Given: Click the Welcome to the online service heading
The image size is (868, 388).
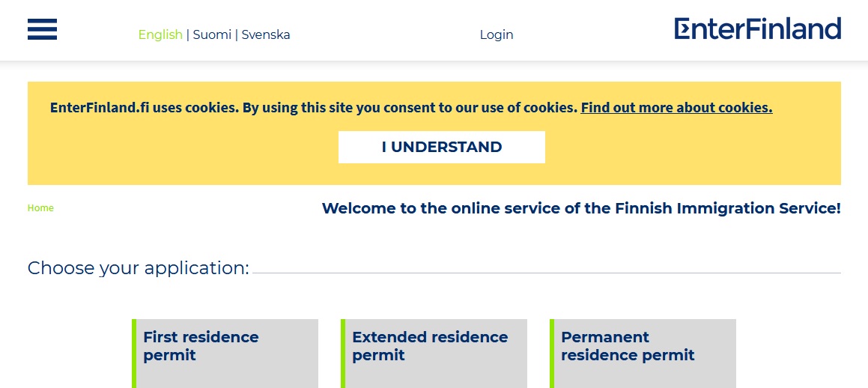Looking at the screenshot, I should [581, 208].
